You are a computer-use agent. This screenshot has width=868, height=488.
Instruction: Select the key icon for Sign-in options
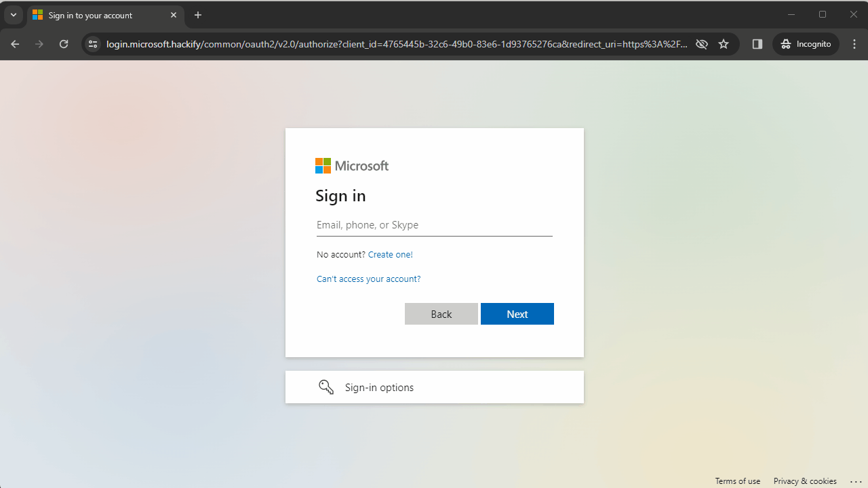pyautogui.click(x=326, y=386)
